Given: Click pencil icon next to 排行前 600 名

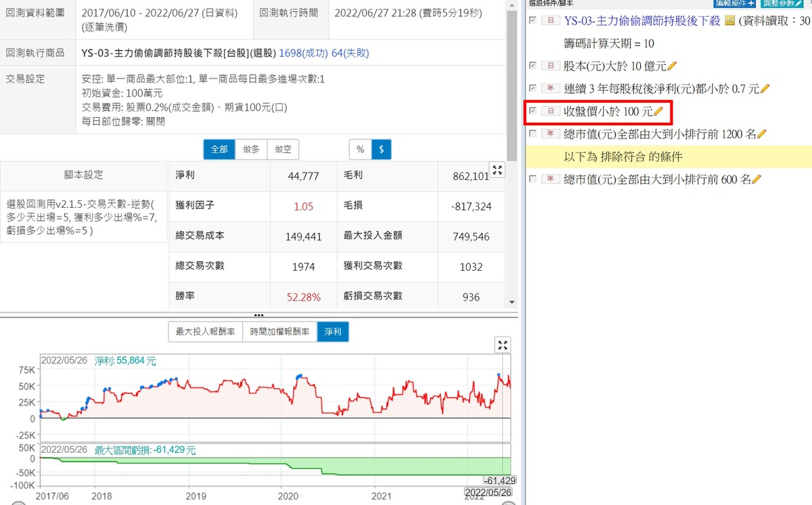Looking at the screenshot, I should point(757,179).
